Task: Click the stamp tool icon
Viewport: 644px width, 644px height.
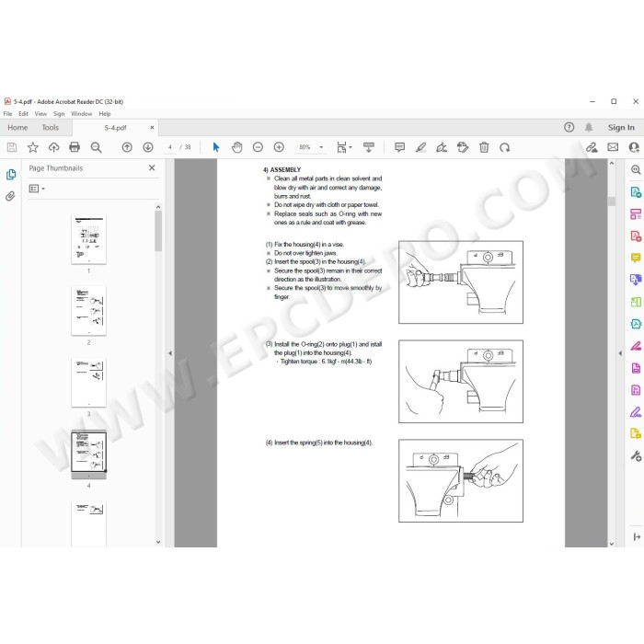Action: (x=463, y=147)
